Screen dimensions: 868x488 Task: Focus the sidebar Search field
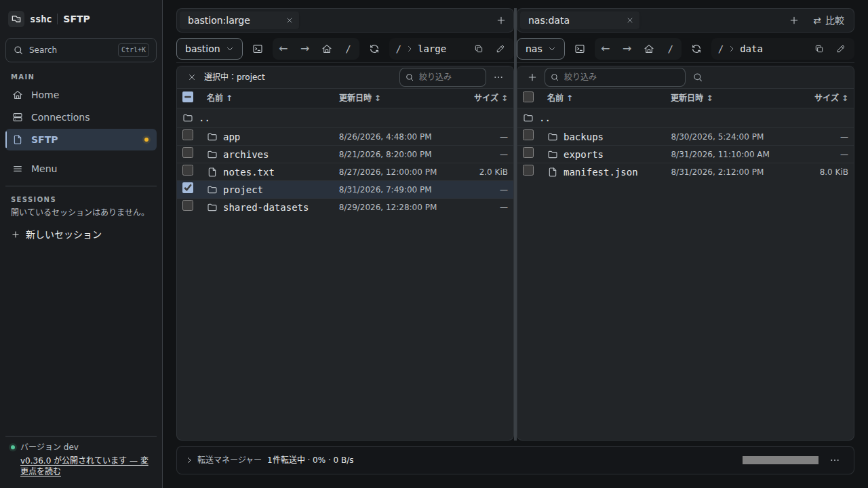81,50
